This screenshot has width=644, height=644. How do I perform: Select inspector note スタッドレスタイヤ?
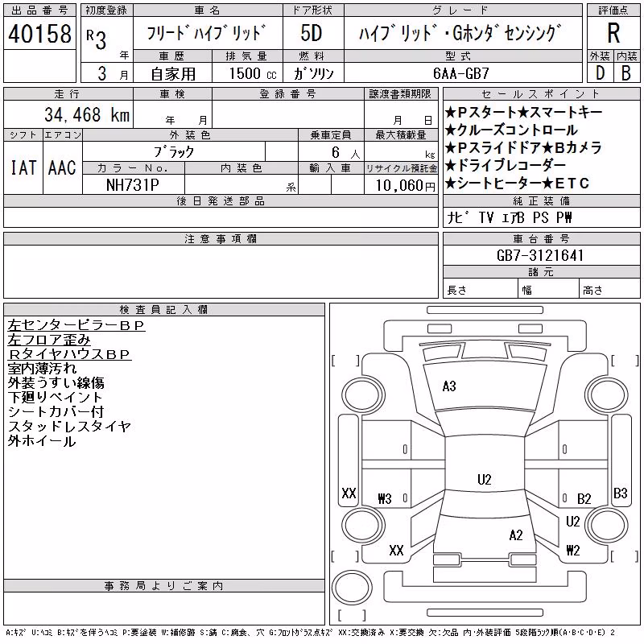click(69, 427)
